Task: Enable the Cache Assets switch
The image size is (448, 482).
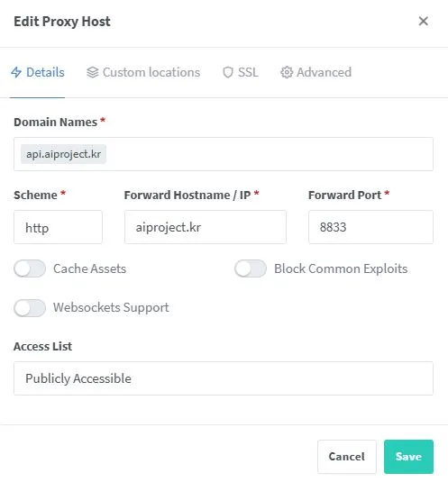Action: point(30,268)
